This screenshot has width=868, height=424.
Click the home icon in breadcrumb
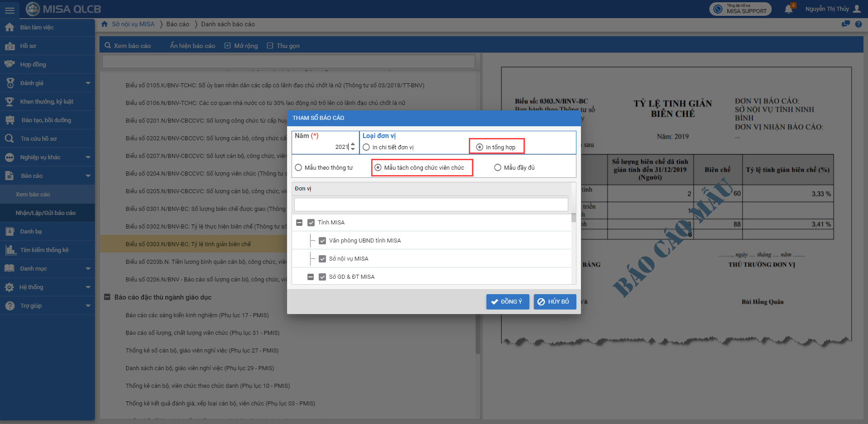coord(104,24)
